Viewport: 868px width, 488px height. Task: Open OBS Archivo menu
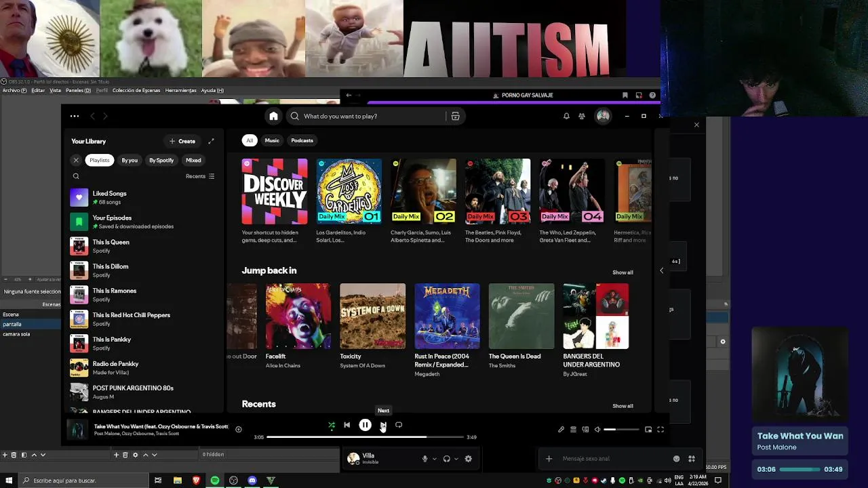point(14,90)
